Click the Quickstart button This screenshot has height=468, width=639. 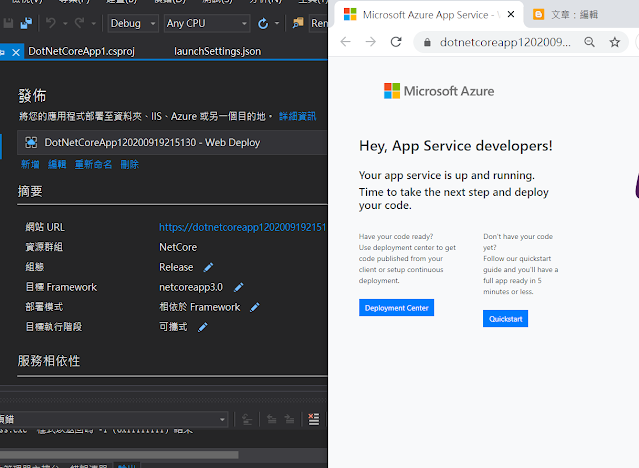(505, 319)
